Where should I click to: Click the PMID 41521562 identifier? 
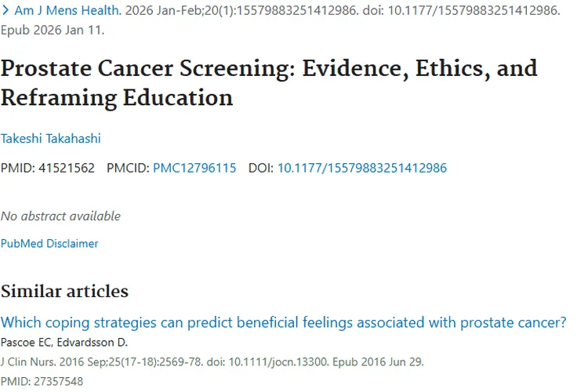coord(48,168)
